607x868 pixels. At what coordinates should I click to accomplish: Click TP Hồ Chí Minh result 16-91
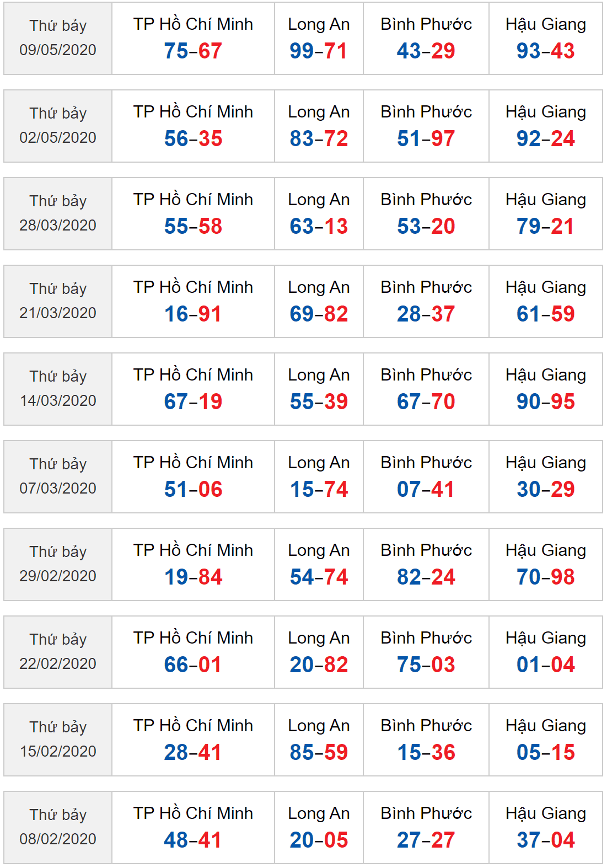click(193, 314)
